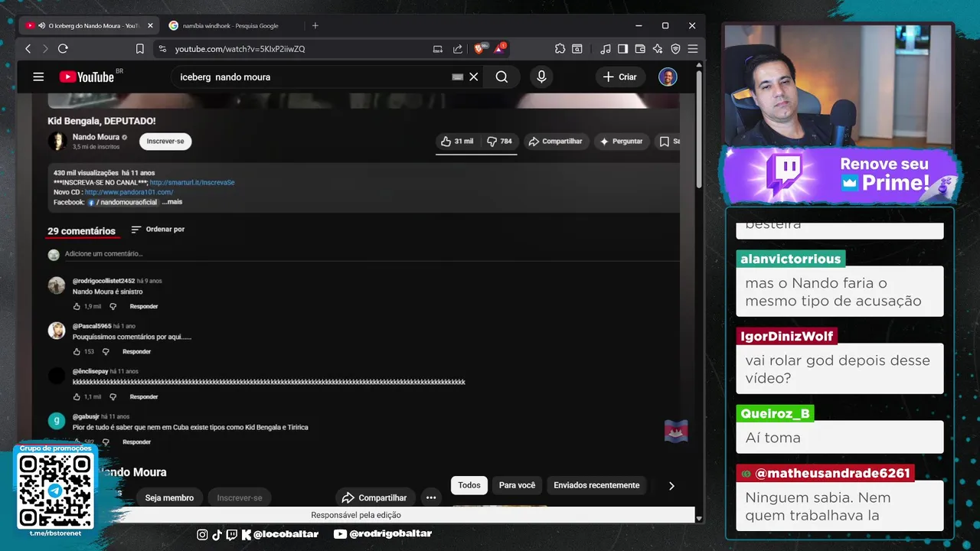Reload the page with refresh button

pyautogui.click(x=63, y=49)
